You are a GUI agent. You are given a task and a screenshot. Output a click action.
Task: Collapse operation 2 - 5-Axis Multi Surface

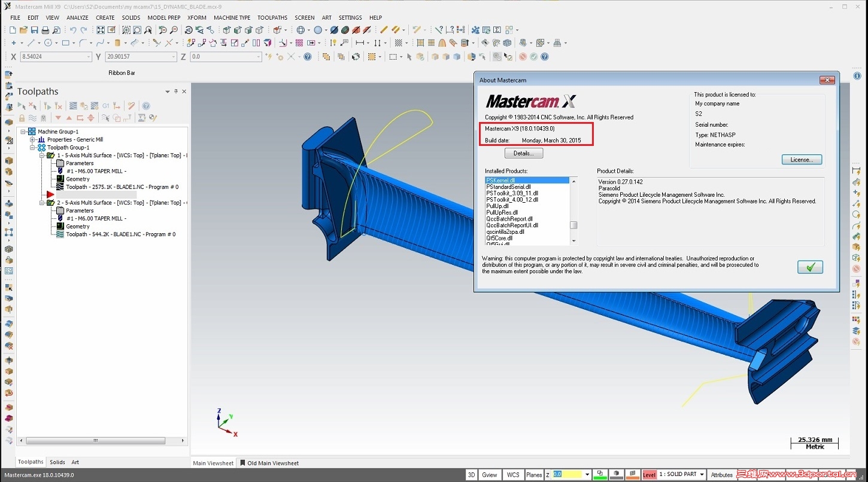(42, 203)
